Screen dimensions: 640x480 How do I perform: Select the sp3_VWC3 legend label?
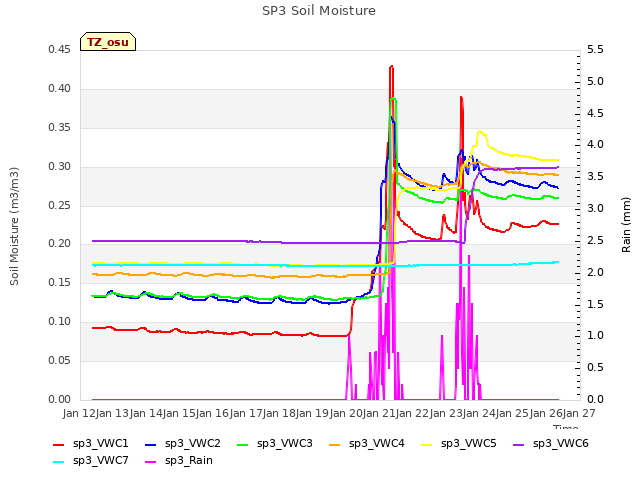pyautogui.click(x=284, y=444)
